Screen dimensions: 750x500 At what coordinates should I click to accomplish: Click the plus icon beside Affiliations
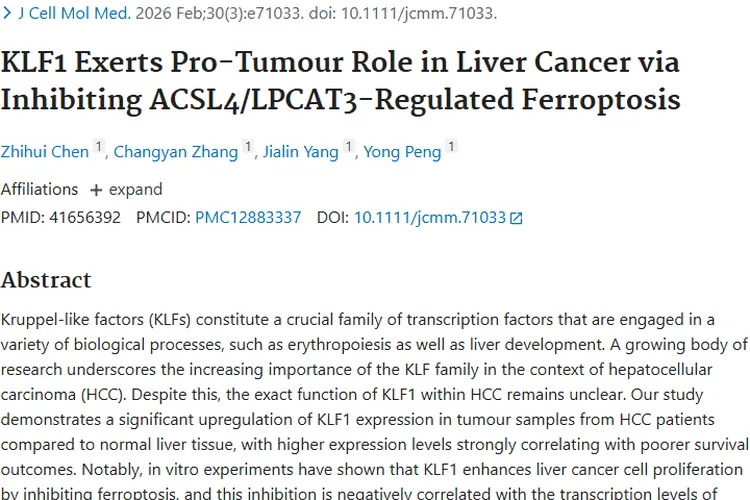click(96, 190)
